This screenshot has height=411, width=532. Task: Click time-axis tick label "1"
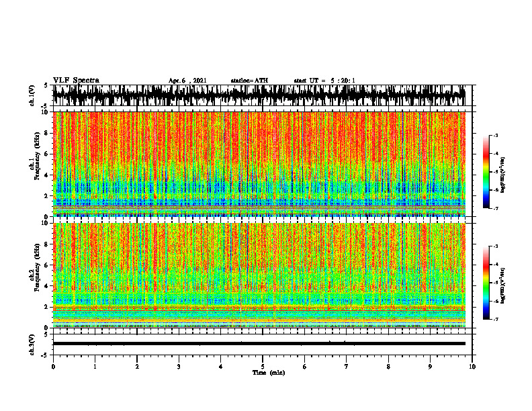[95, 367]
